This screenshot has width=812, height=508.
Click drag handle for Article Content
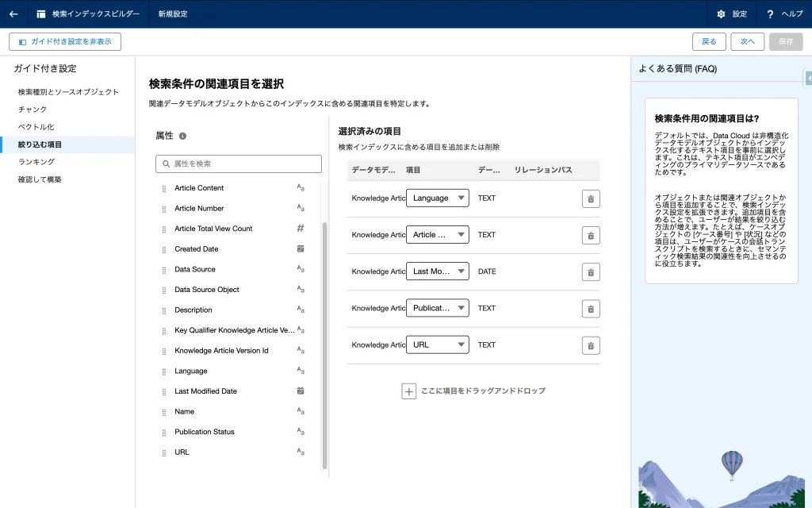click(x=164, y=189)
